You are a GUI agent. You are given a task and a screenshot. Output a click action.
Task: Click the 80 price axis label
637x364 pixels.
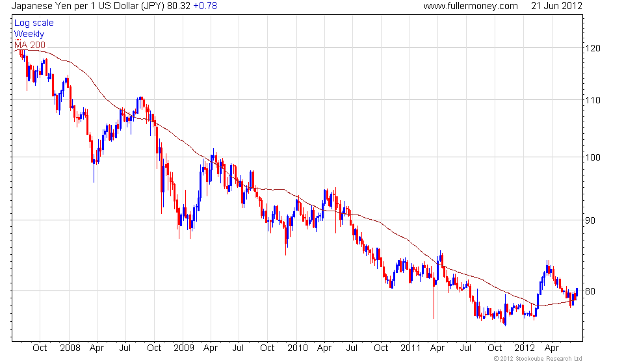(x=590, y=291)
